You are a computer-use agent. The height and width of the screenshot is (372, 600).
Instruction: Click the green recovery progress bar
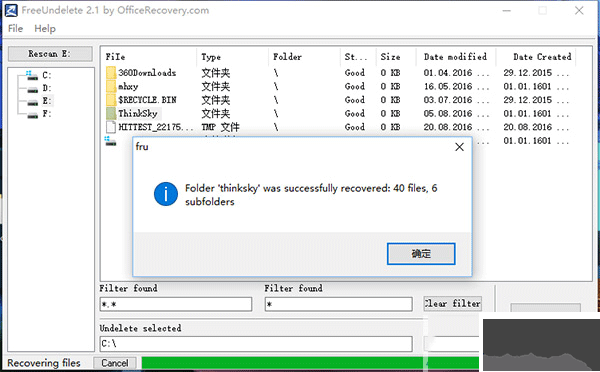[310, 363]
